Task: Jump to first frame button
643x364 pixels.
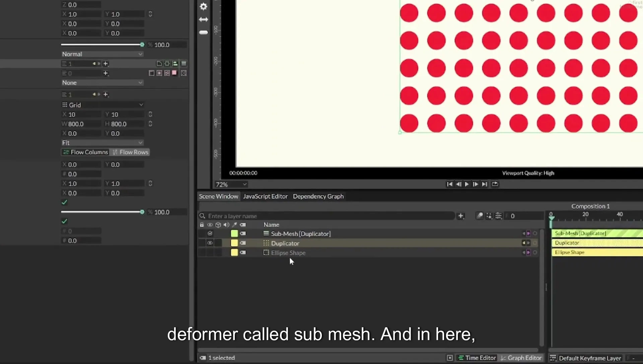Action: point(449,184)
